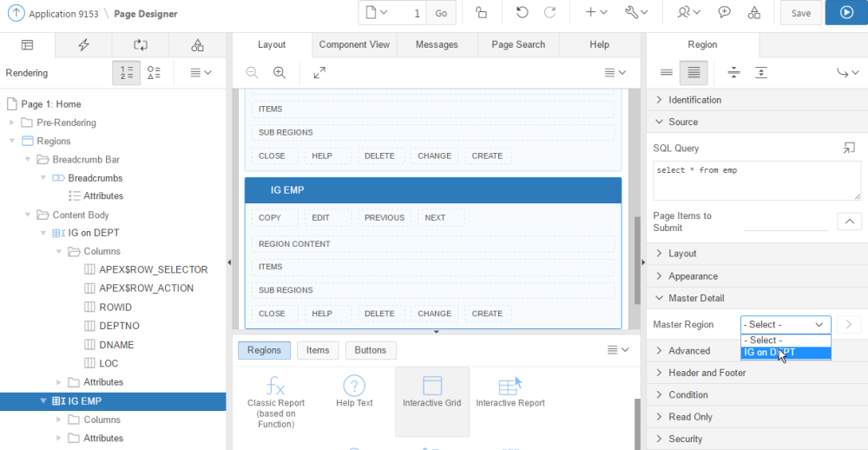
Task: Switch to the Processing tab icon
Action: pos(140,45)
